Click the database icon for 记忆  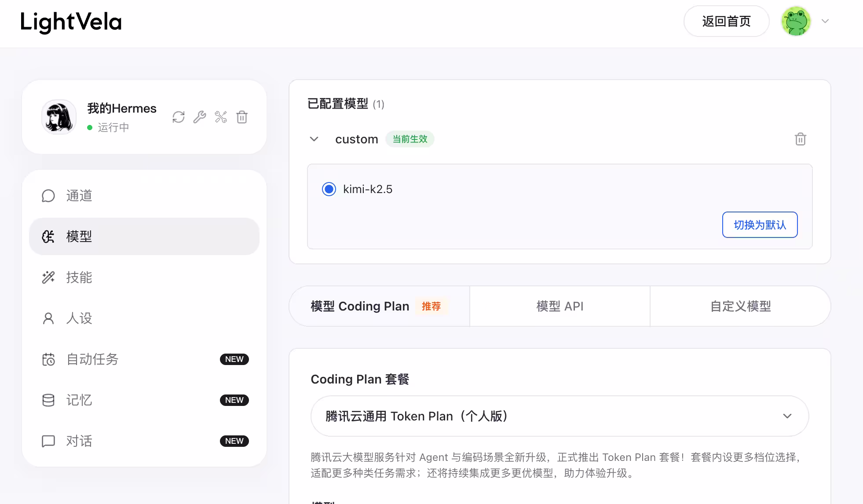tap(48, 400)
